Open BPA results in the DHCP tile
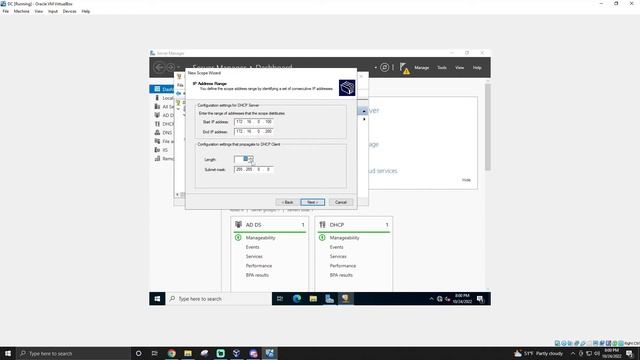 pyautogui.click(x=341, y=275)
